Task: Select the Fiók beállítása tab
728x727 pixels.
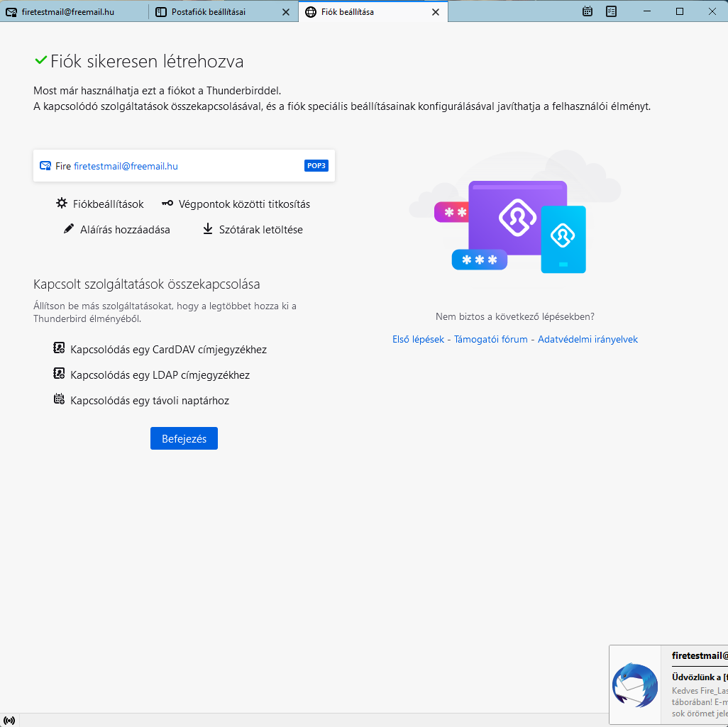Action: [373, 11]
